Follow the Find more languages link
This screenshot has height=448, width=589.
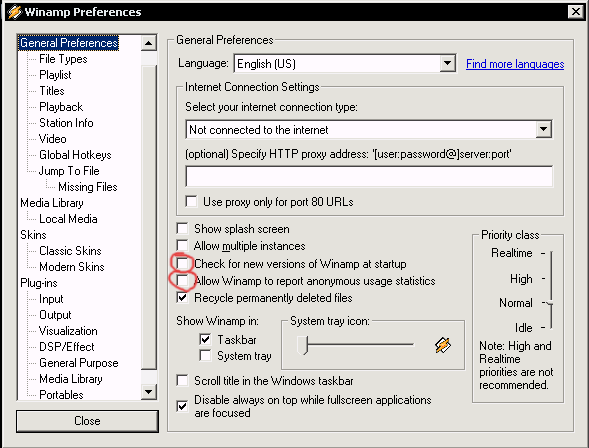(x=515, y=64)
